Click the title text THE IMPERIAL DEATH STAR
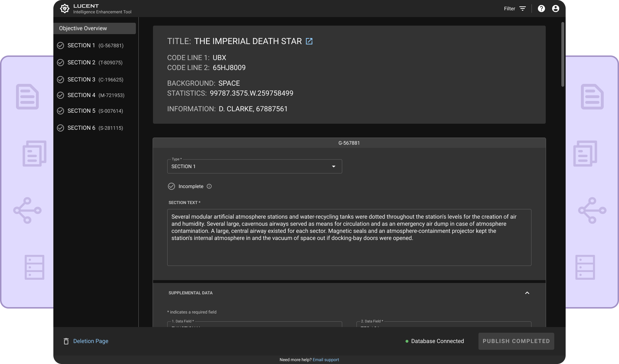 (248, 41)
